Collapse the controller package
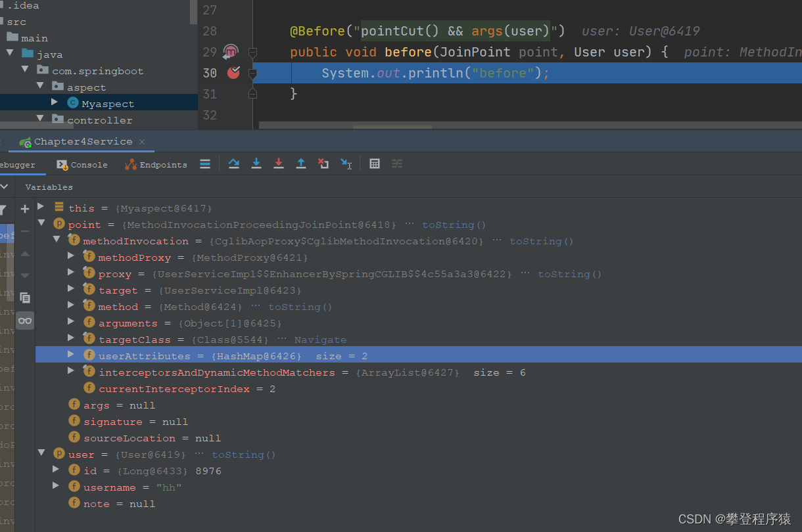Viewport: 802px width, 532px height. [x=40, y=119]
